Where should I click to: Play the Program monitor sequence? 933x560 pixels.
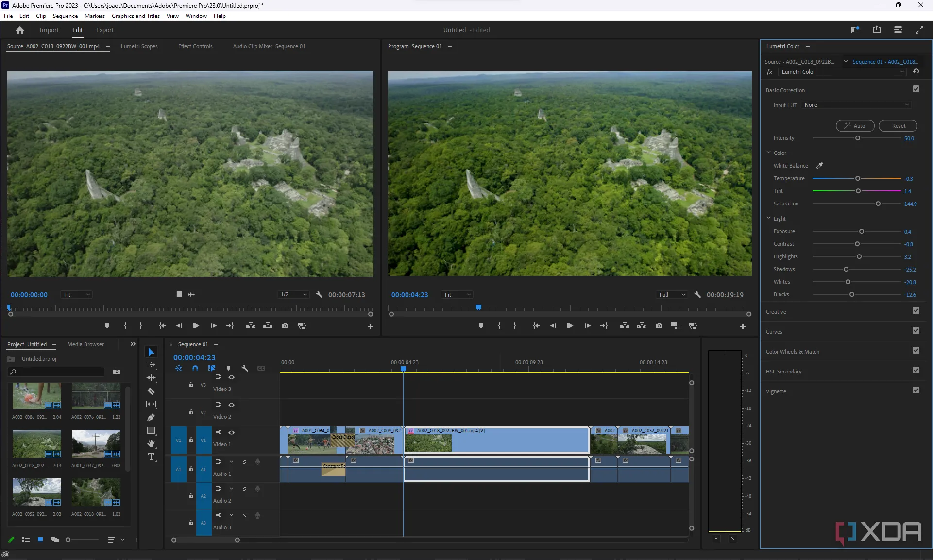(x=570, y=326)
